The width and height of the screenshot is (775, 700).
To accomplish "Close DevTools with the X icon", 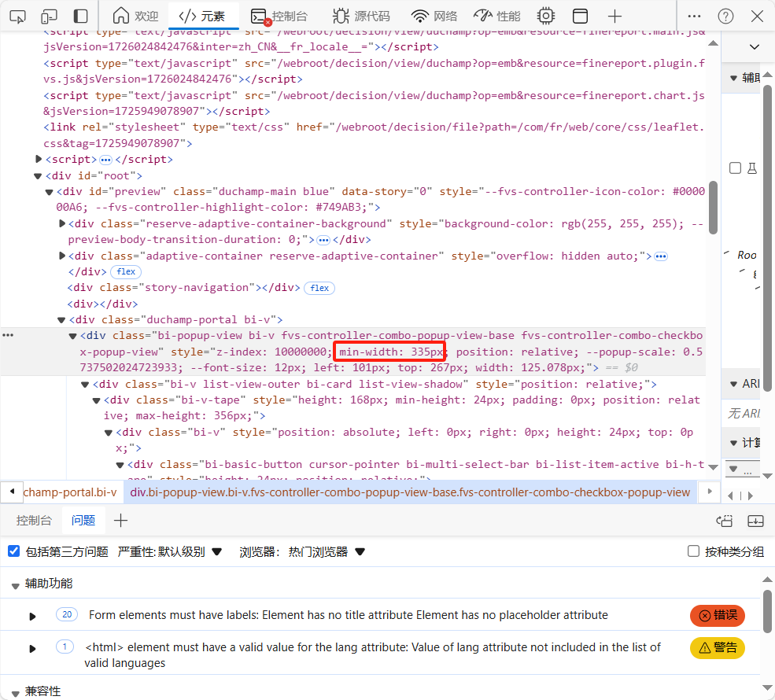I will pyautogui.click(x=757, y=17).
